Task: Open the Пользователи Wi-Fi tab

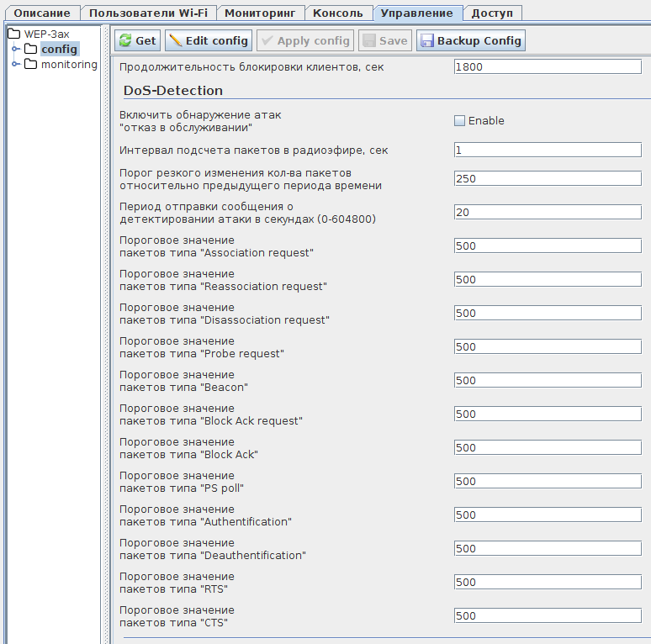Action: [148, 13]
